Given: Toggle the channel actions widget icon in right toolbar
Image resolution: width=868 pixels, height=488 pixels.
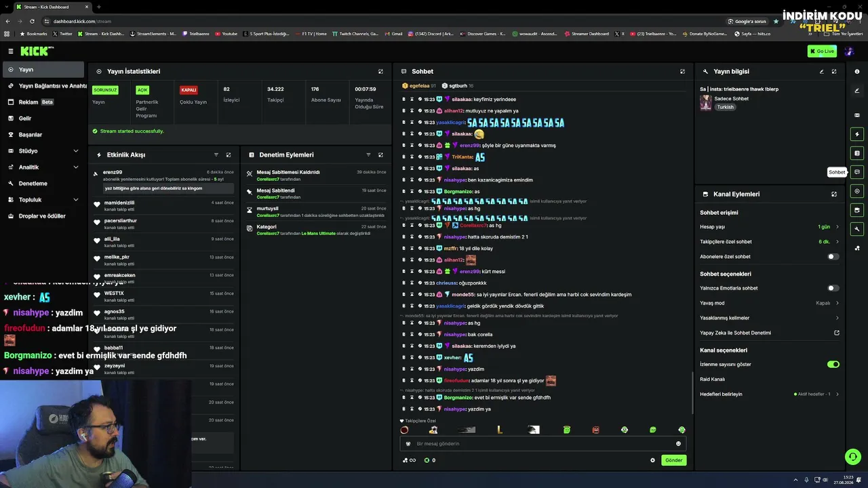Looking at the screenshot, I should tap(857, 210).
